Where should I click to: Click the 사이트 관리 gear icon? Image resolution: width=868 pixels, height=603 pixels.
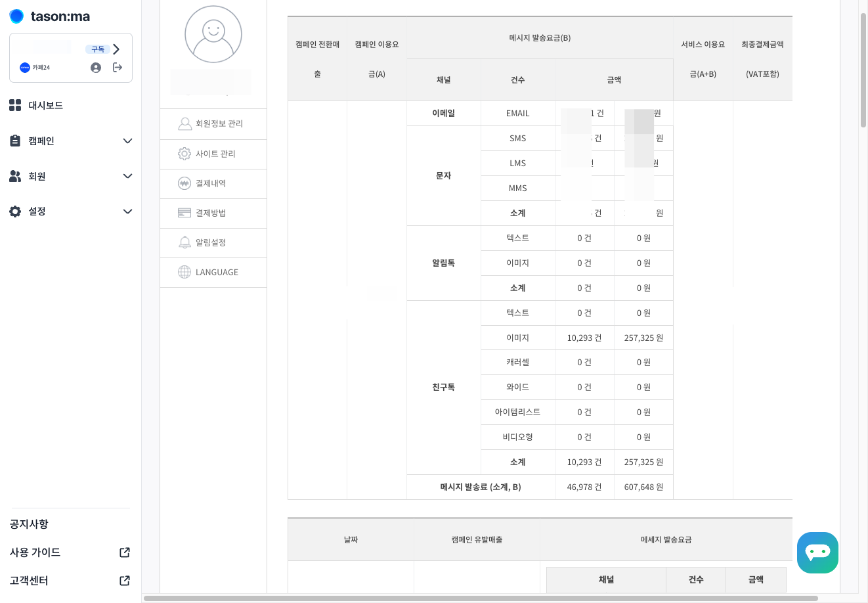(x=184, y=154)
